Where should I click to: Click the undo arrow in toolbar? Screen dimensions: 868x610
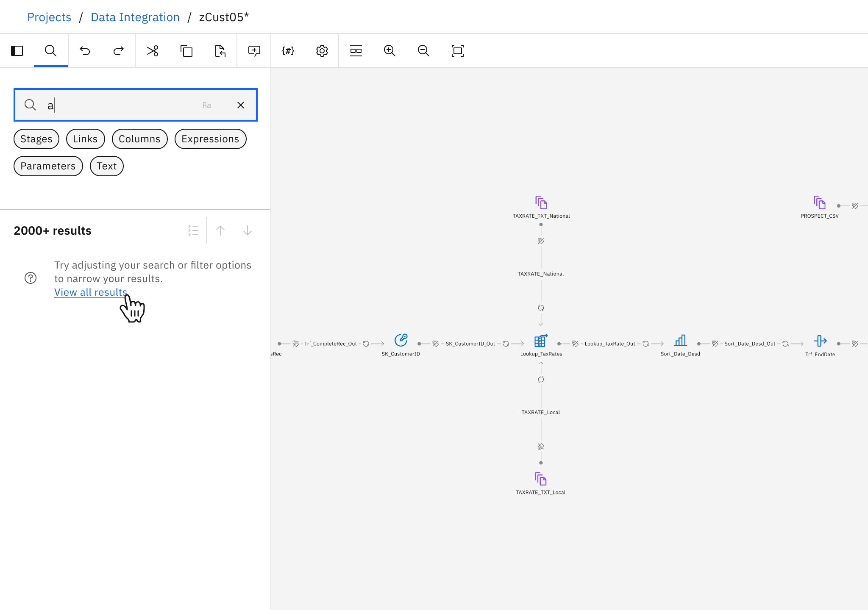(x=85, y=51)
